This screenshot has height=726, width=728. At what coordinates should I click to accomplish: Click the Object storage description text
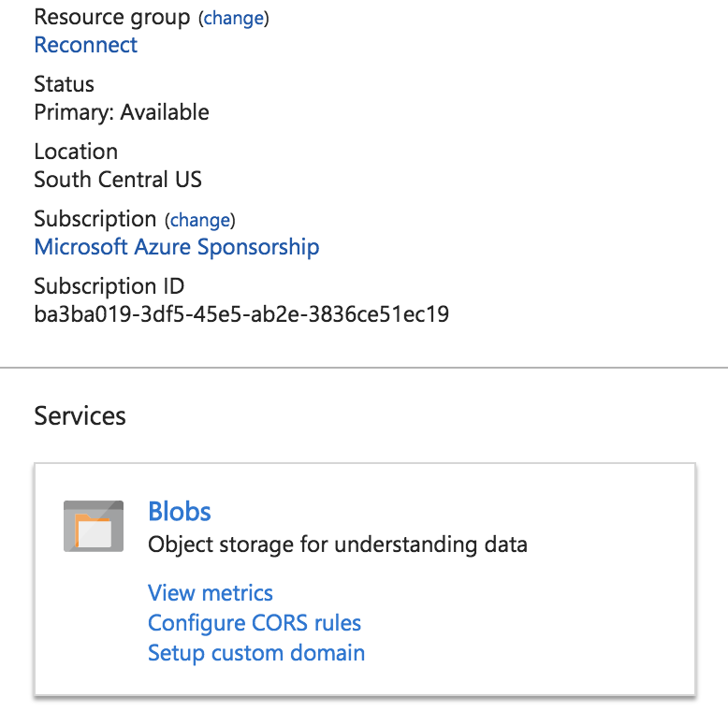(x=338, y=544)
